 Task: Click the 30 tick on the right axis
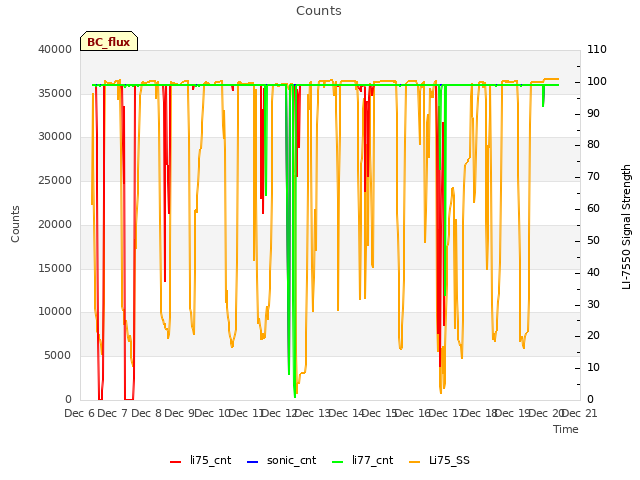click(593, 304)
